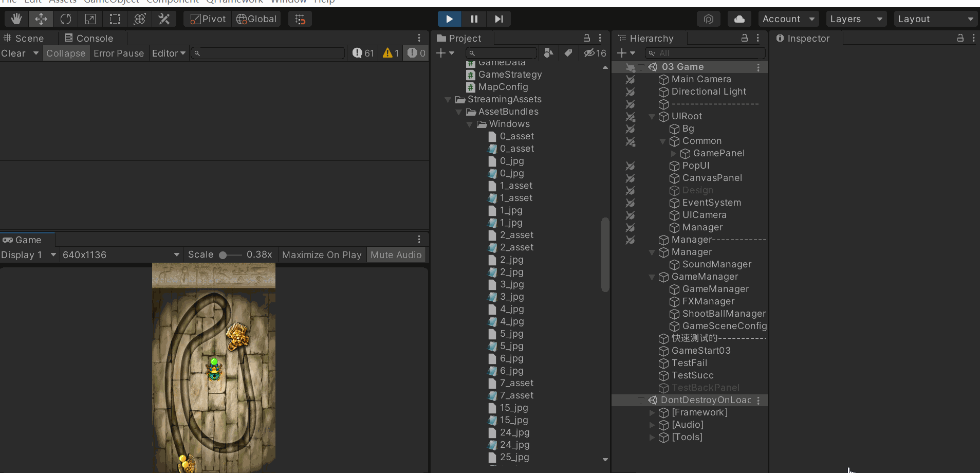This screenshot has height=473, width=980.
Task: Toggle grid snapping in the toolbar
Action: (x=300, y=19)
